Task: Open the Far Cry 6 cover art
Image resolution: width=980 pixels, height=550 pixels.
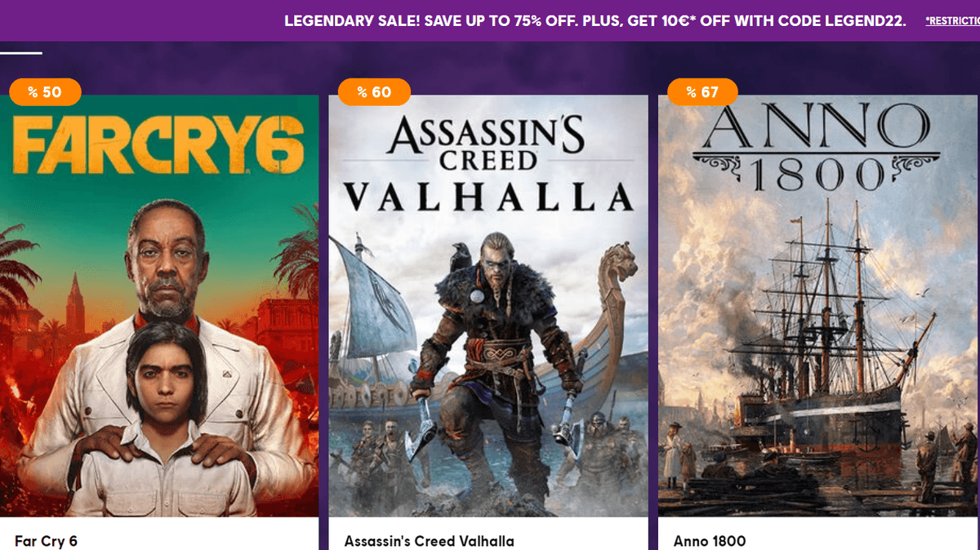Action: 159,306
